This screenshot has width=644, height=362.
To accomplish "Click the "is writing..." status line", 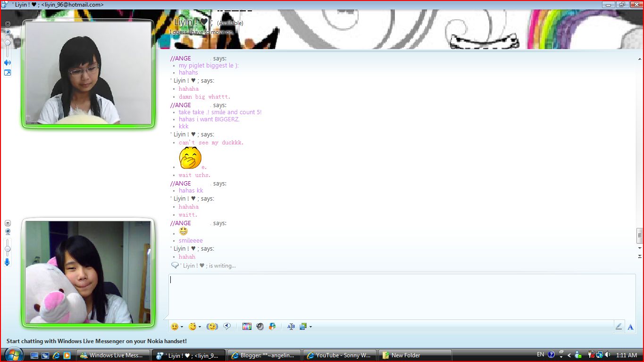I will pyautogui.click(x=203, y=266).
